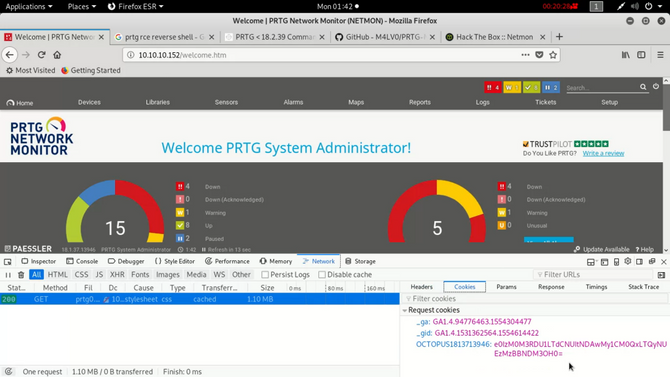Open the DevTools Console tab
This screenshot has width=670, height=377.
pos(82,261)
